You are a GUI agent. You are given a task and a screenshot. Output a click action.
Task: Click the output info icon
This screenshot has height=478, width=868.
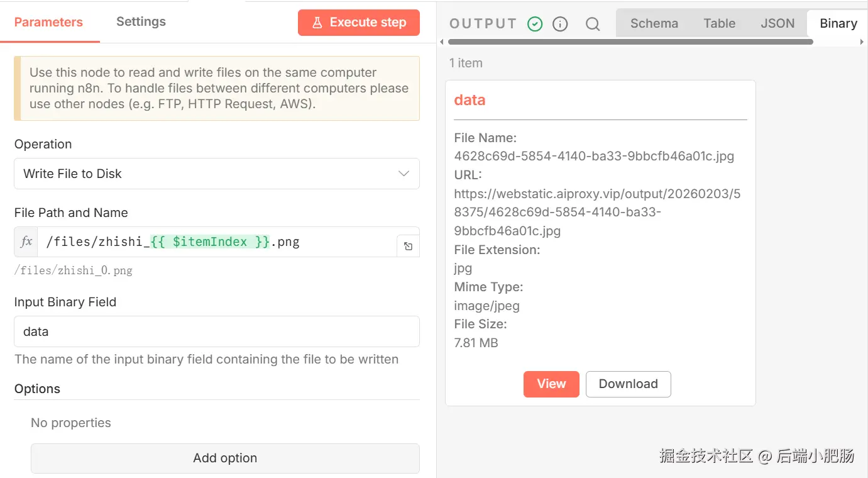(560, 24)
